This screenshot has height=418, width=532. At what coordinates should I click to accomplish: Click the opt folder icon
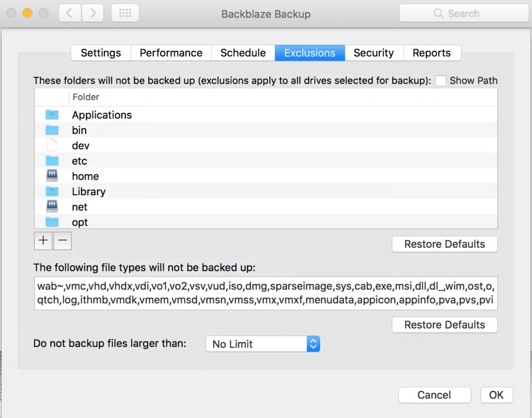coord(52,222)
